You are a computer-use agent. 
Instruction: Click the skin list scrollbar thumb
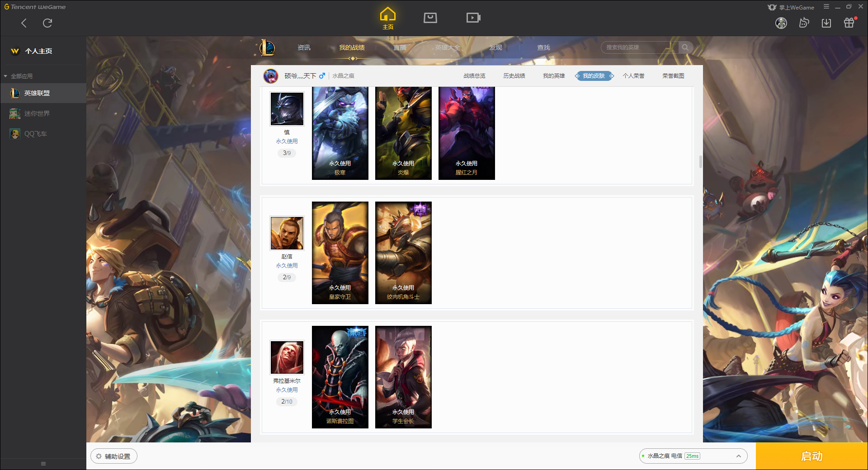[701, 162]
